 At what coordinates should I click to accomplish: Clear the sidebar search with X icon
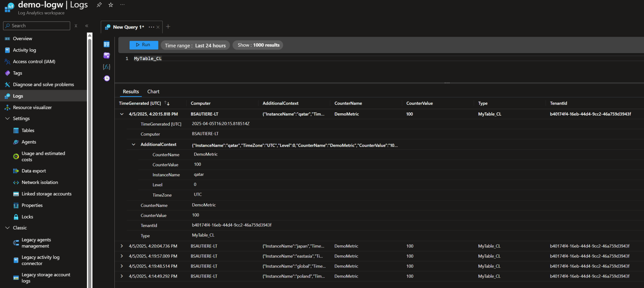coord(76,26)
